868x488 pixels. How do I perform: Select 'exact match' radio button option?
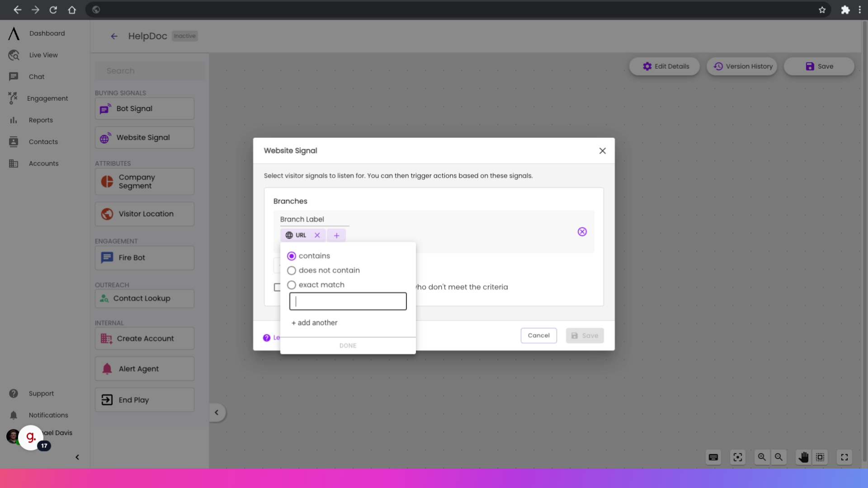(x=292, y=284)
